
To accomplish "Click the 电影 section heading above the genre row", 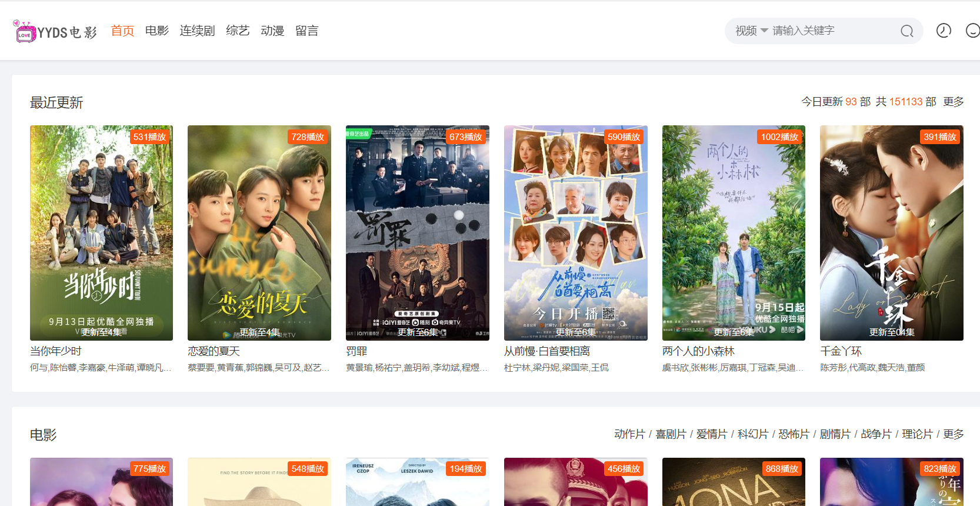I will [44, 435].
